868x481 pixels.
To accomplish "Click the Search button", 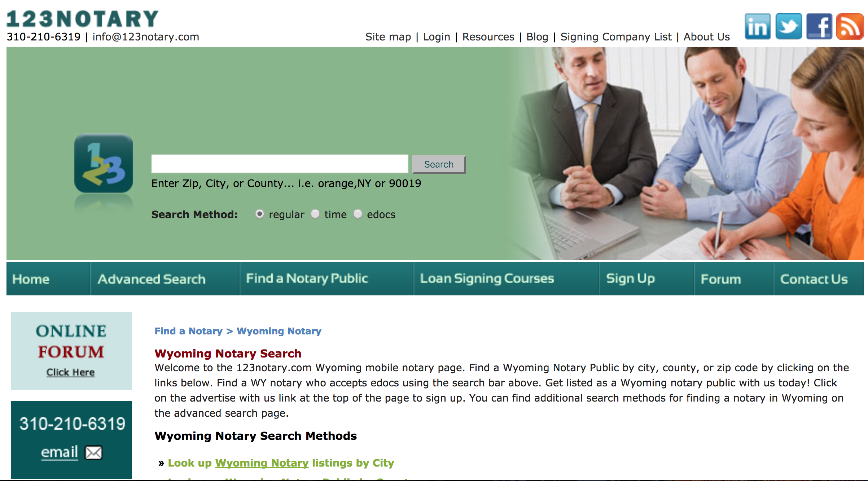I will click(x=439, y=164).
